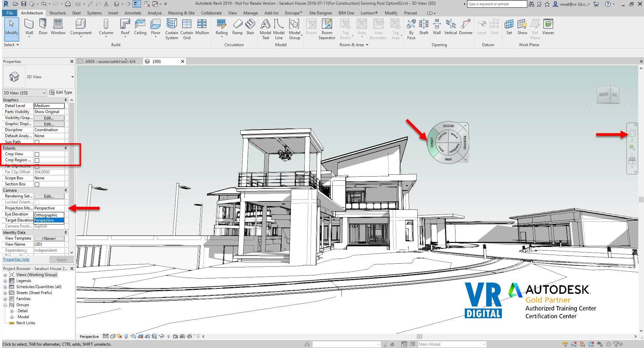The image size is (644, 348).
Task: Toggle the Crop View checkbox
Action: (37, 154)
